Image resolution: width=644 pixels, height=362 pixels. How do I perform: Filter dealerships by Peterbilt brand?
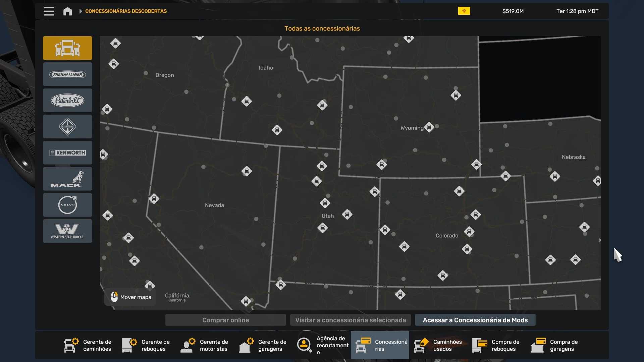(67, 100)
